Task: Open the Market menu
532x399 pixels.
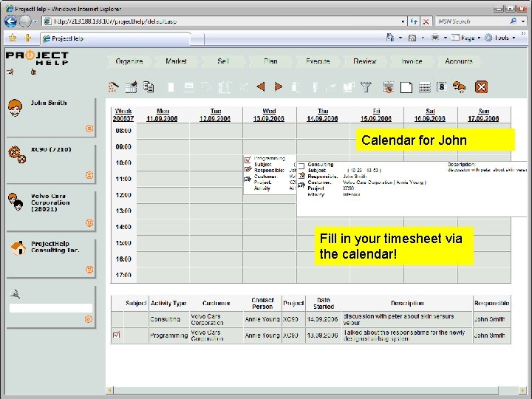Action: click(x=176, y=61)
